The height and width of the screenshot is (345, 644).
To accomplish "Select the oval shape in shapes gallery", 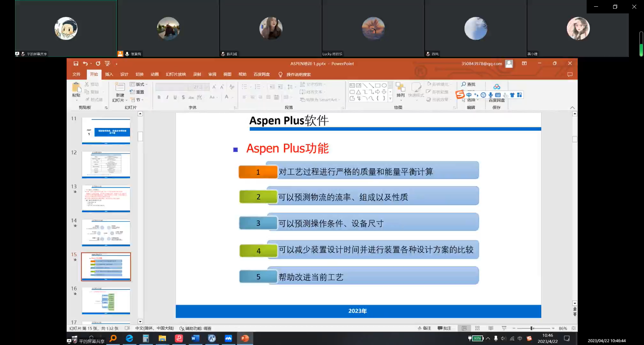I will pos(384,85).
